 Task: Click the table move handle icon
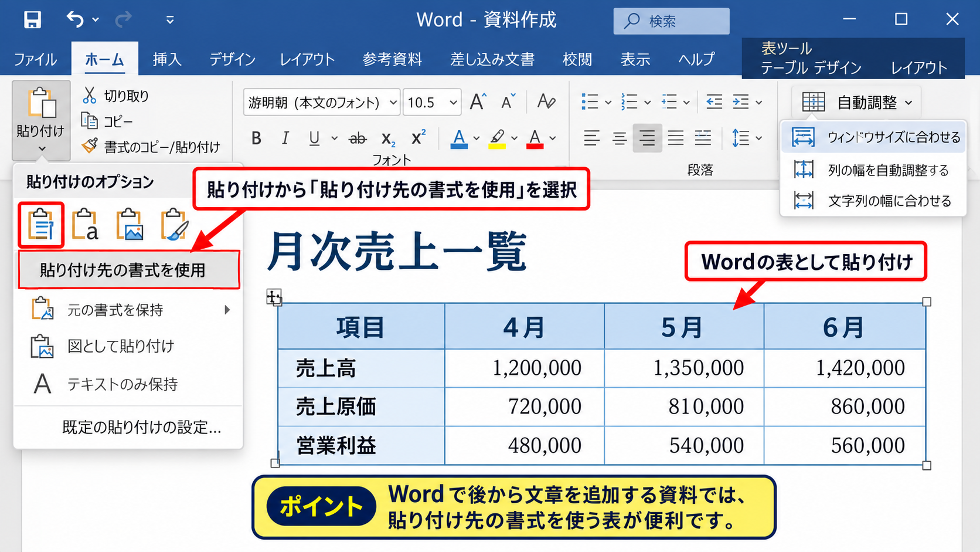(x=274, y=297)
